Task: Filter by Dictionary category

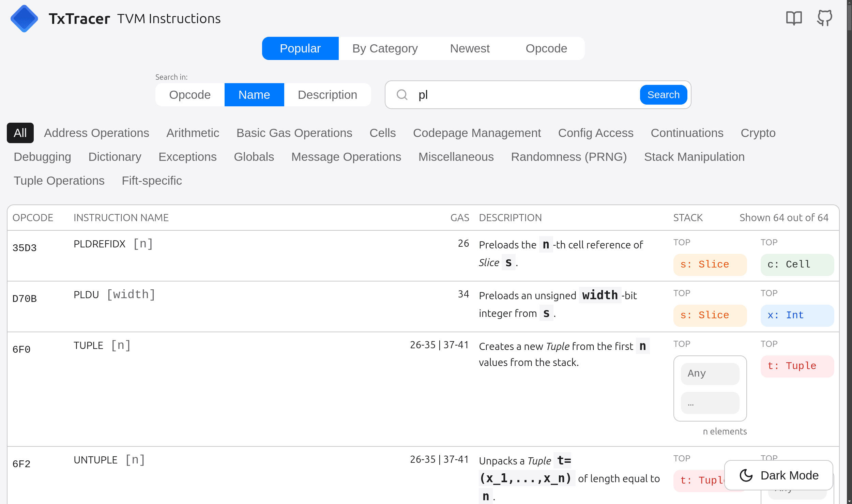Action: point(115,157)
